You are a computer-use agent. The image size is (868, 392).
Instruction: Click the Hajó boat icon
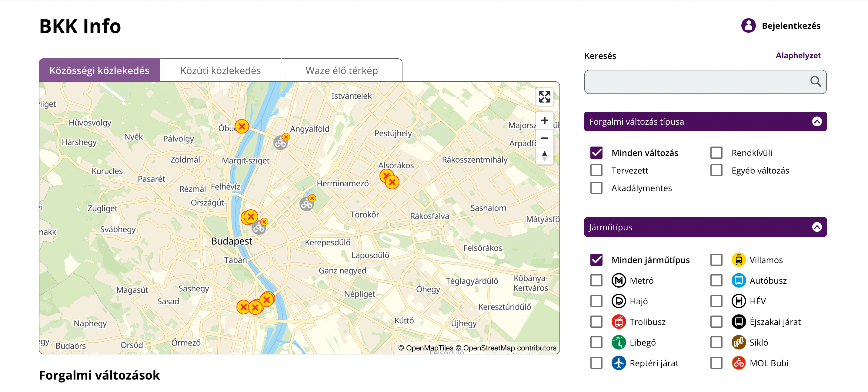(x=618, y=301)
